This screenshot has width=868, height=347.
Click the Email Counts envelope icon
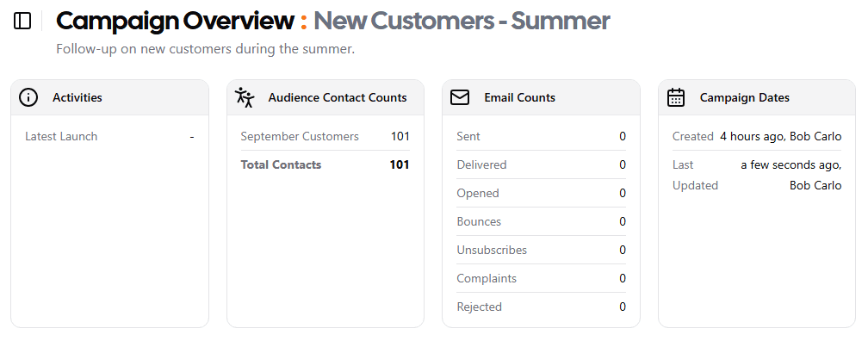[460, 97]
